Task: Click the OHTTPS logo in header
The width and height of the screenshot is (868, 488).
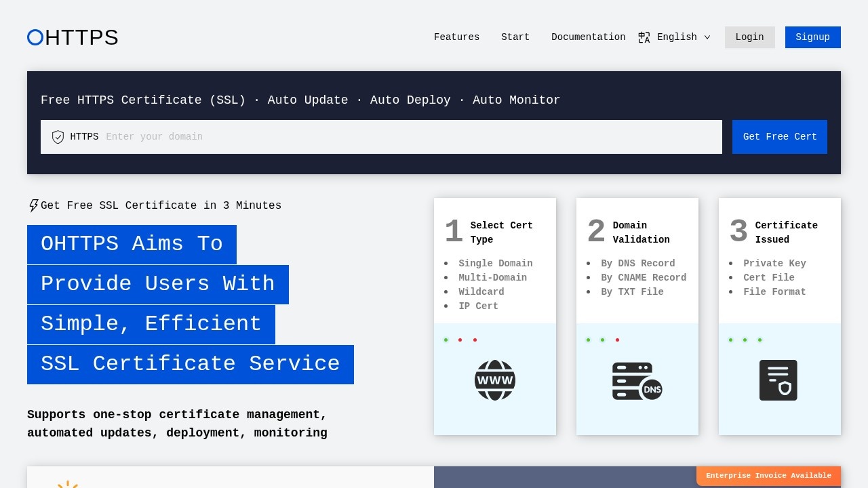Action: (x=73, y=37)
